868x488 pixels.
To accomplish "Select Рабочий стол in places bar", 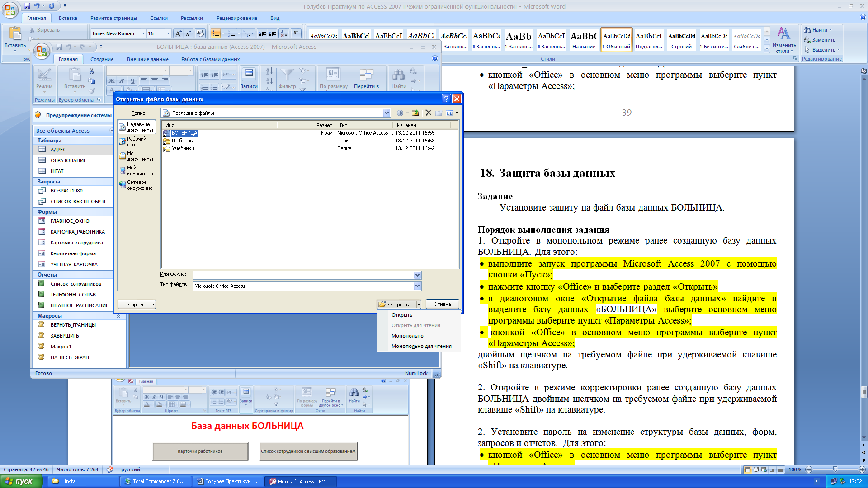I will [136, 142].
